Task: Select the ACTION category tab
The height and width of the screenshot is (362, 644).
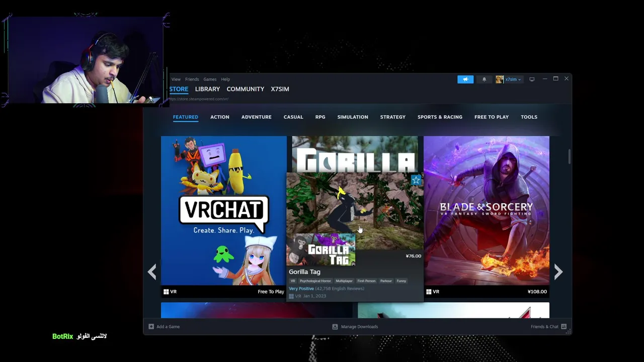Action: (x=220, y=117)
